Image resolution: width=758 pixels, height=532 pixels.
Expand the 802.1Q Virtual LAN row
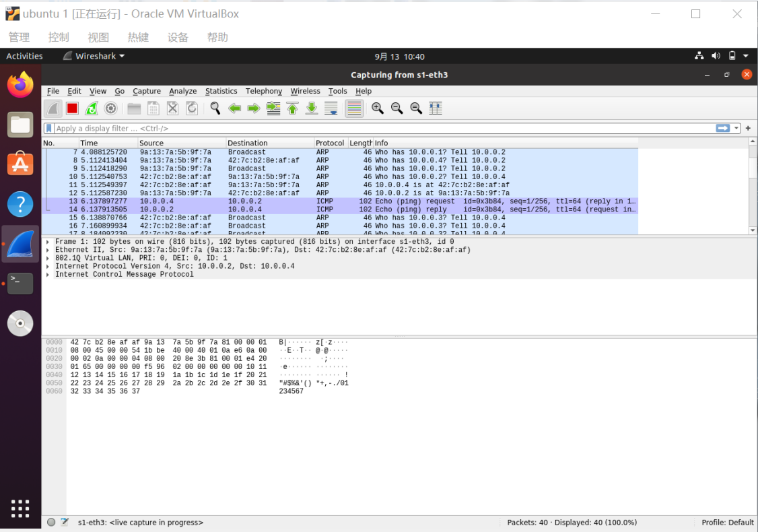point(47,259)
